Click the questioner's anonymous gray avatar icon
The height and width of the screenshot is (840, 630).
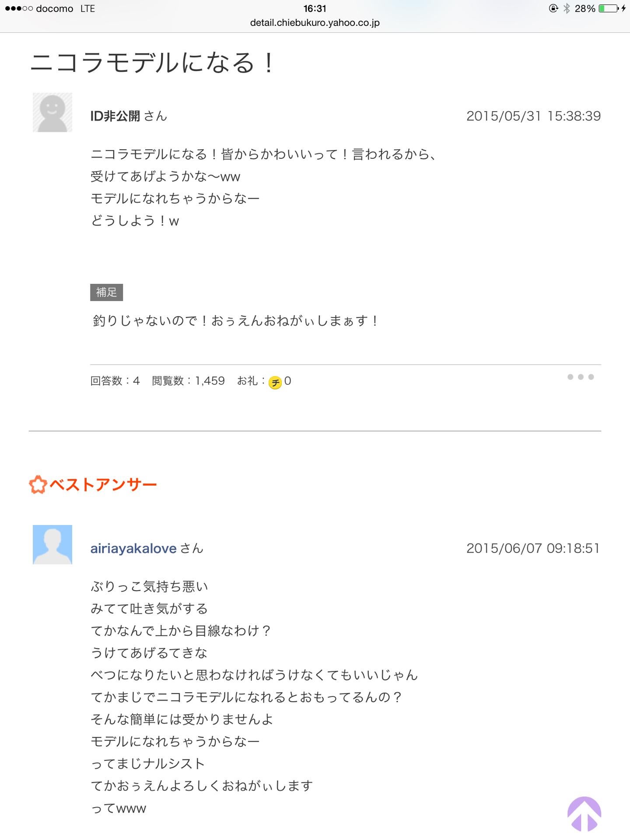[x=52, y=113]
